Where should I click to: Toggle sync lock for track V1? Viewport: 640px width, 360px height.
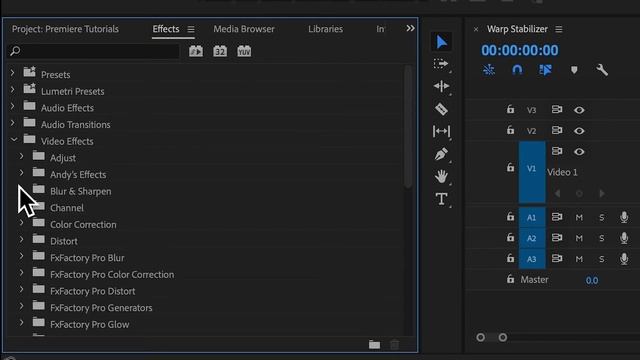(557, 151)
